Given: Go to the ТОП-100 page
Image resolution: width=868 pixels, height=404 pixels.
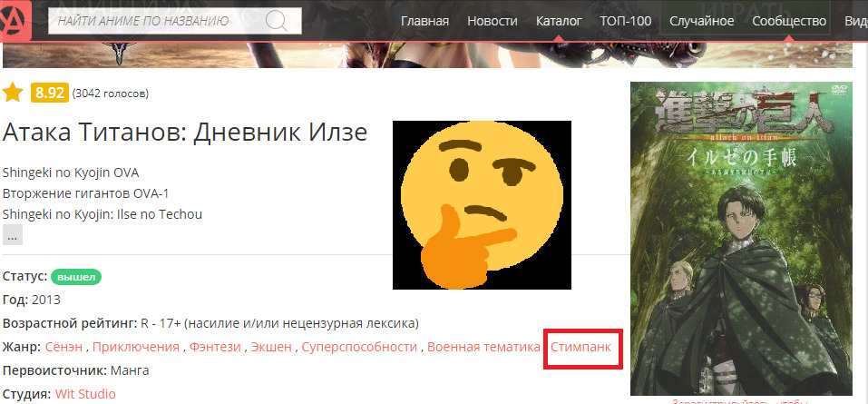Looking at the screenshot, I should click(626, 21).
